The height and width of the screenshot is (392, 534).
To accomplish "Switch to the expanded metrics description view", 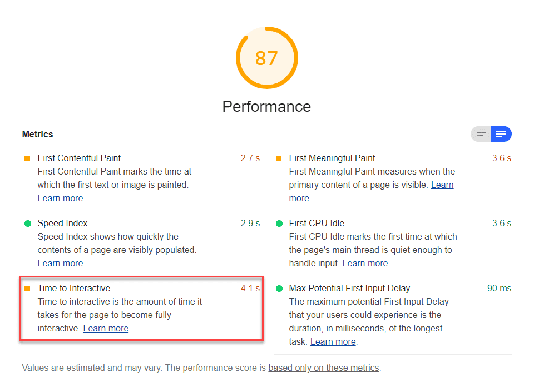I will [x=501, y=134].
